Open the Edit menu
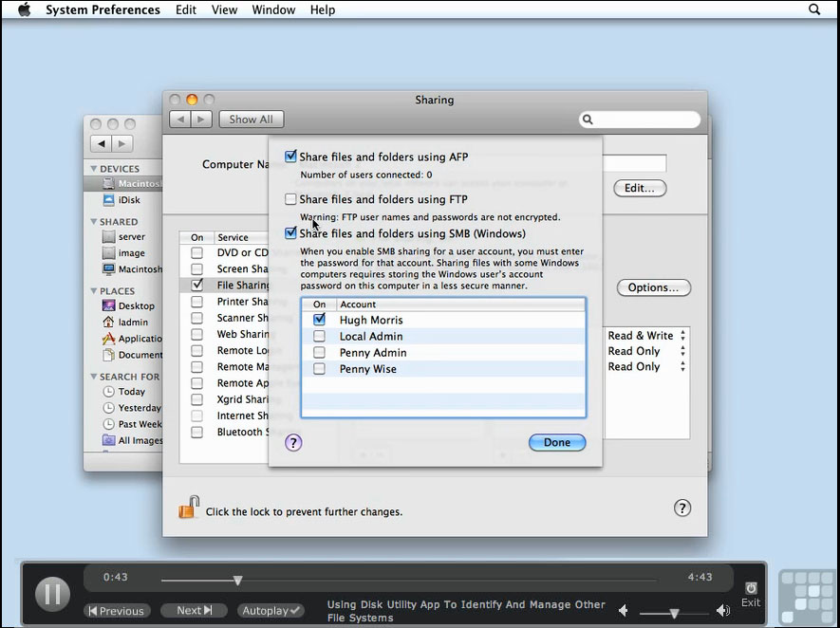 186,9
